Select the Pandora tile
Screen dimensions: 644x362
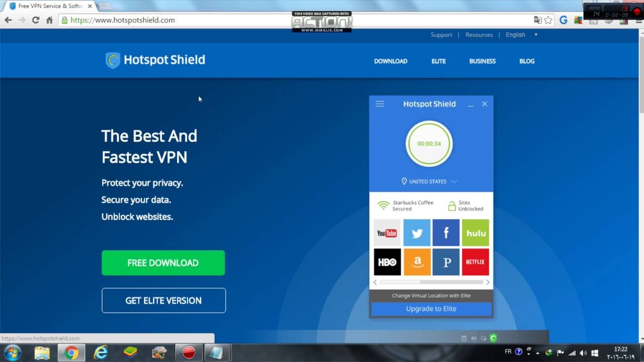coord(446,262)
